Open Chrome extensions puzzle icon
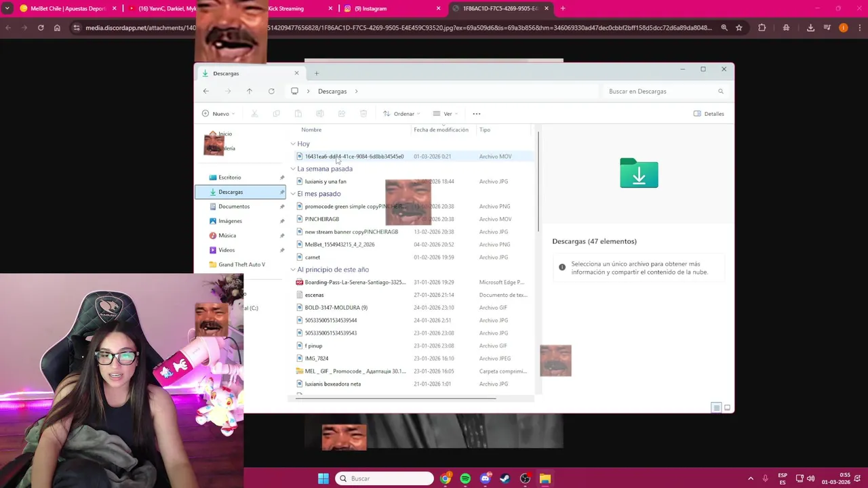The height and width of the screenshot is (488, 868). pyautogui.click(x=762, y=28)
